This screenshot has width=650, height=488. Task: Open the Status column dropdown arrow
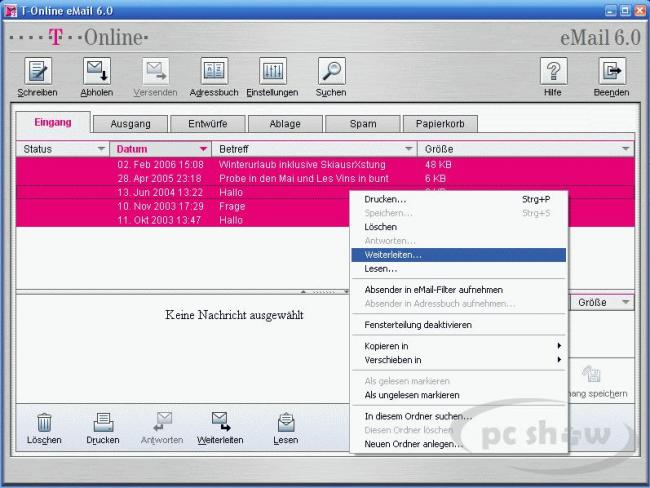tap(101, 149)
